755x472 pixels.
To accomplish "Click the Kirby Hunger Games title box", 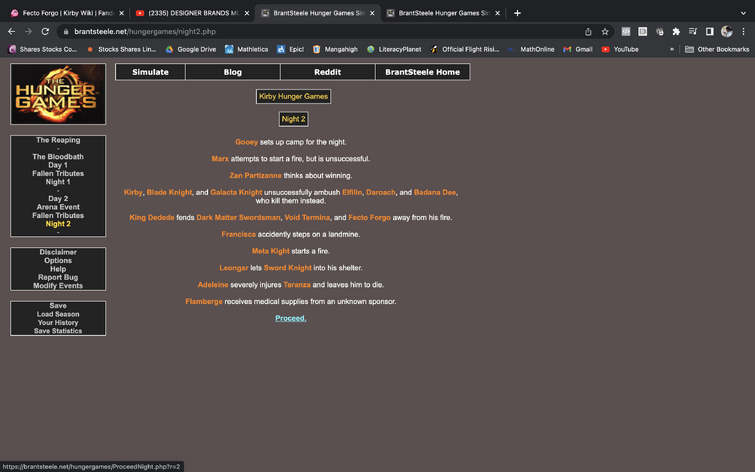I will (x=293, y=96).
